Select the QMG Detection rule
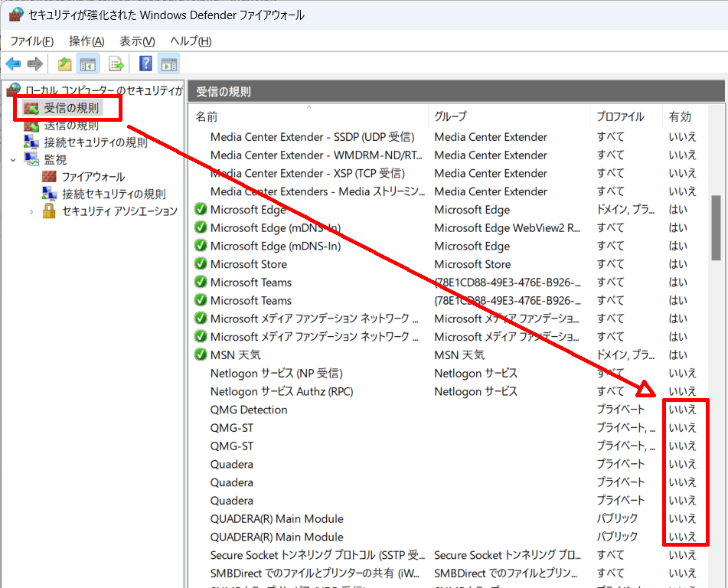 (249, 410)
